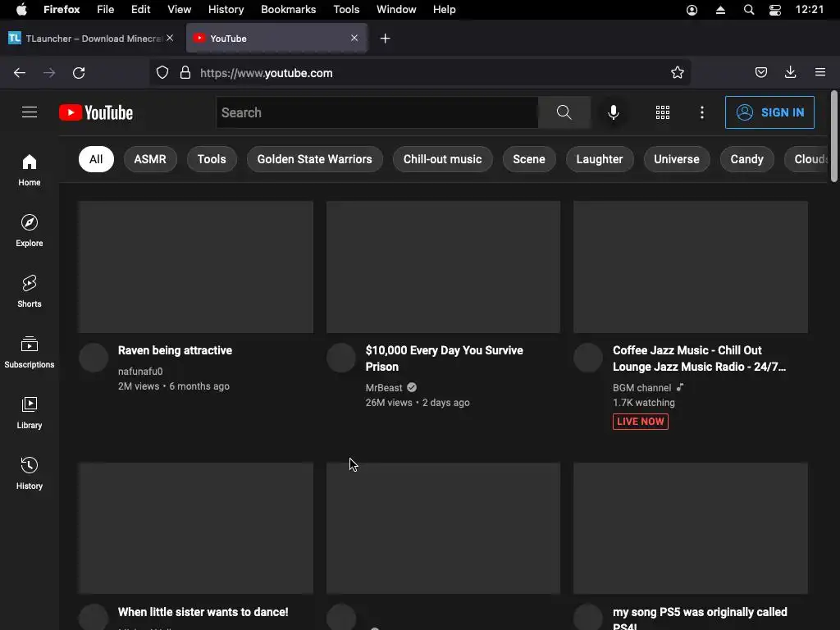
Task: Click "26M views" text
Action: tap(389, 402)
